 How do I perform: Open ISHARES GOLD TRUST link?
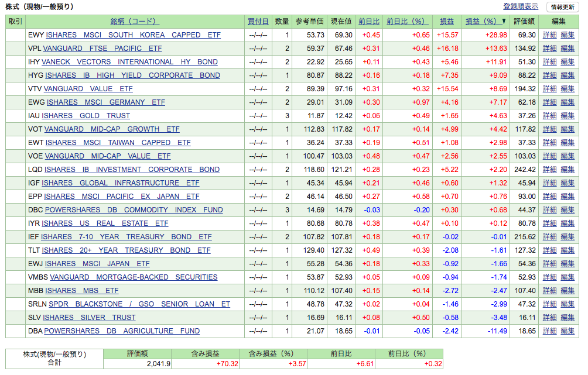86,116
